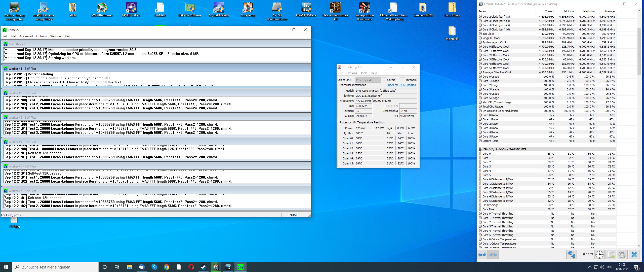
Task: Activate Worker #1 Self-Test subwindow title
Action: tap(156, 69)
